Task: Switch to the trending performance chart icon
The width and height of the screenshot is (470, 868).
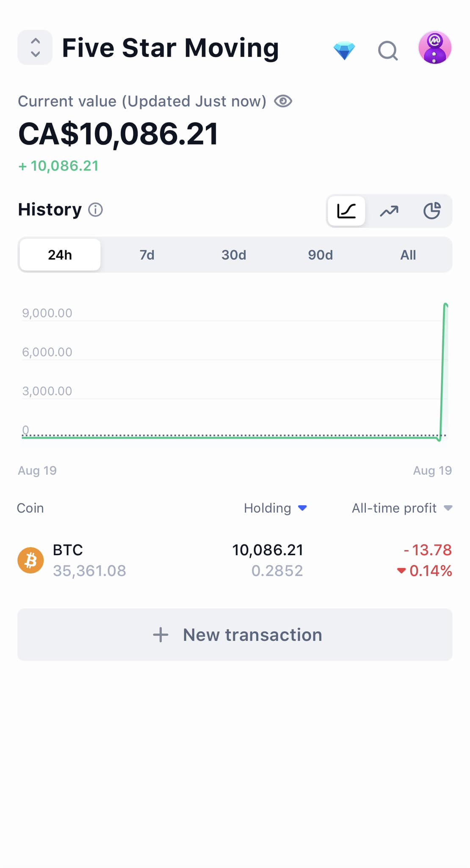Action: point(389,211)
